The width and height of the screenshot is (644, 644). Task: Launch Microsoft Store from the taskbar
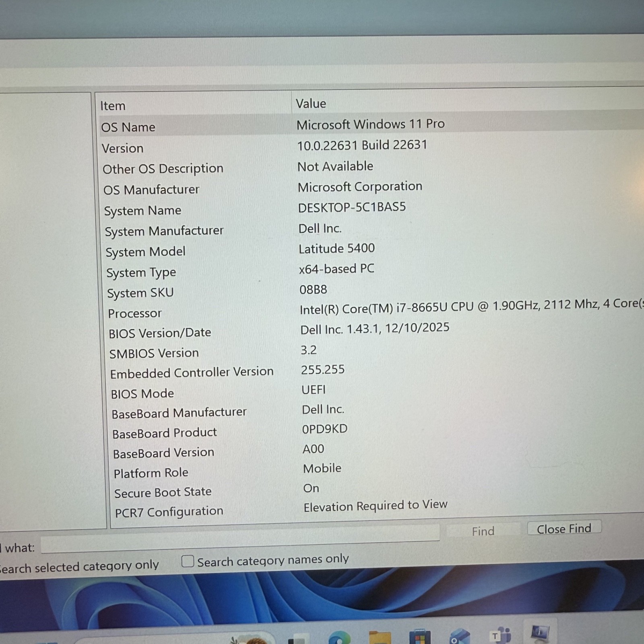point(419,637)
